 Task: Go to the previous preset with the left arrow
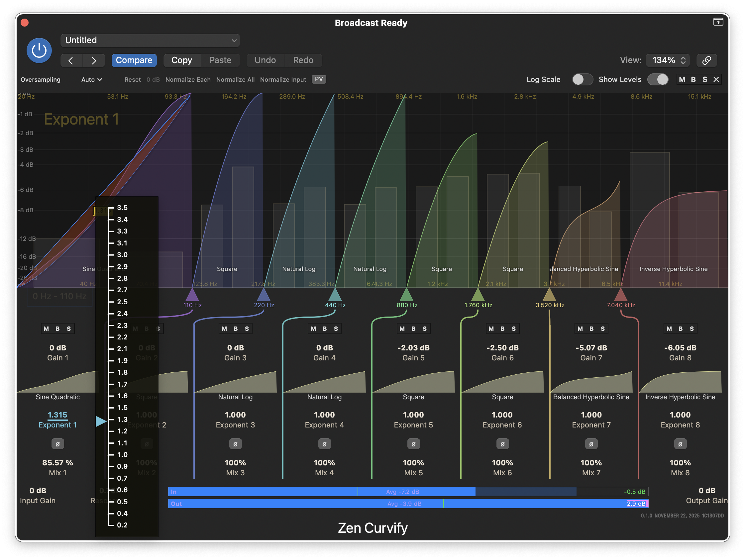coord(71,60)
